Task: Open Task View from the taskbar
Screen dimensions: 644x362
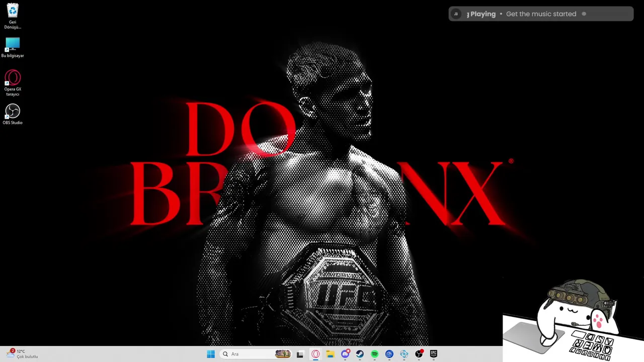Action: (300, 354)
